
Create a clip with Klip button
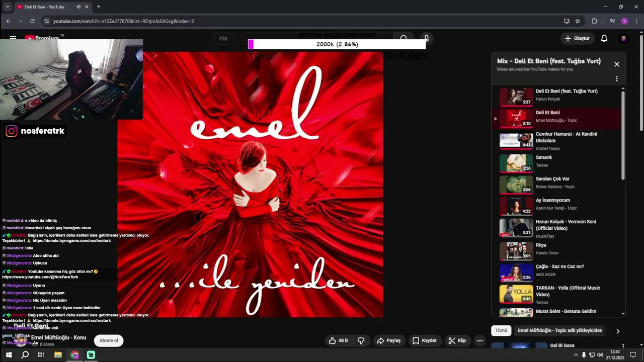coord(457,340)
